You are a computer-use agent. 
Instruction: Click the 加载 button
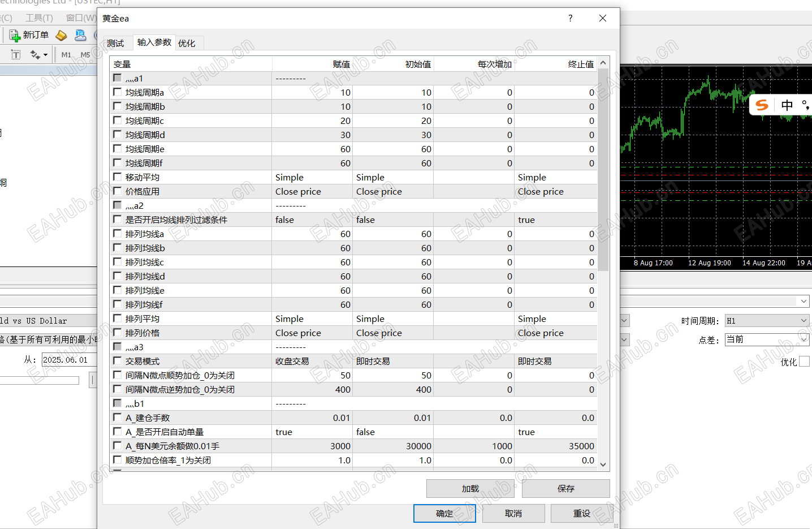tap(470, 488)
